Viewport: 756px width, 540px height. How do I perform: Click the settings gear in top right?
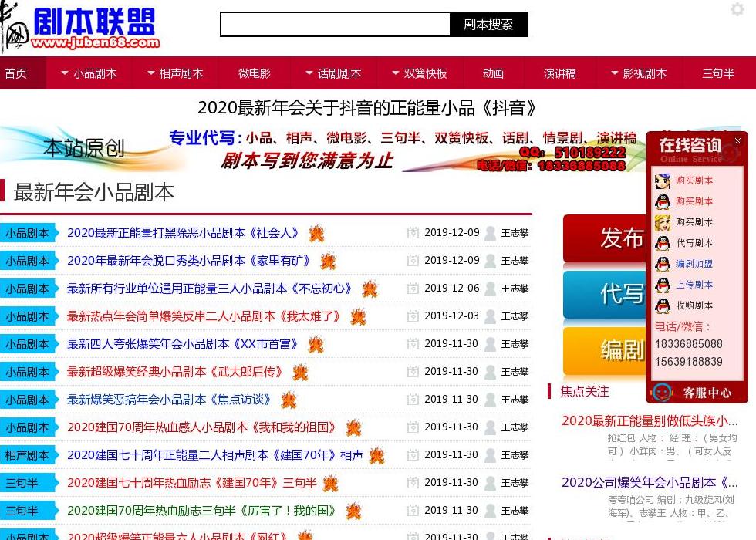click(738, 9)
